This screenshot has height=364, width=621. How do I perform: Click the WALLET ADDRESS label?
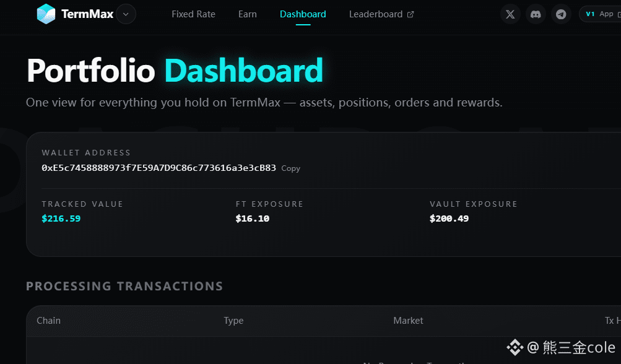click(86, 152)
